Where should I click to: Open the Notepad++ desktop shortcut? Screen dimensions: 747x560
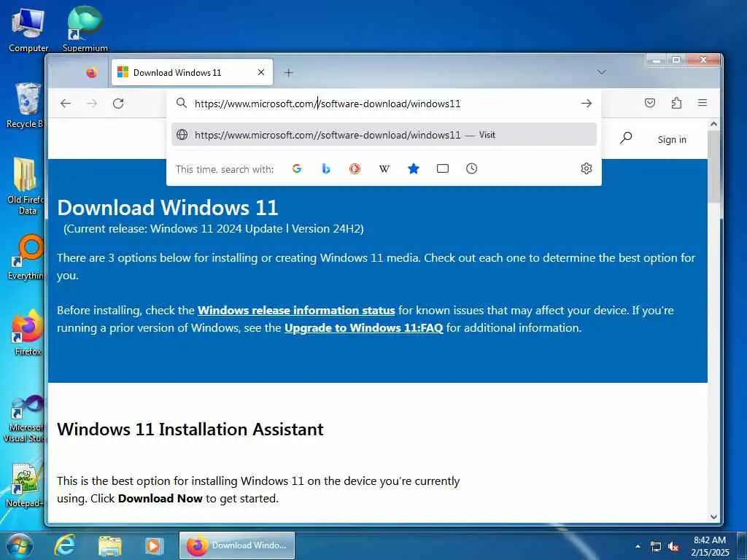(x=26, y=483)
